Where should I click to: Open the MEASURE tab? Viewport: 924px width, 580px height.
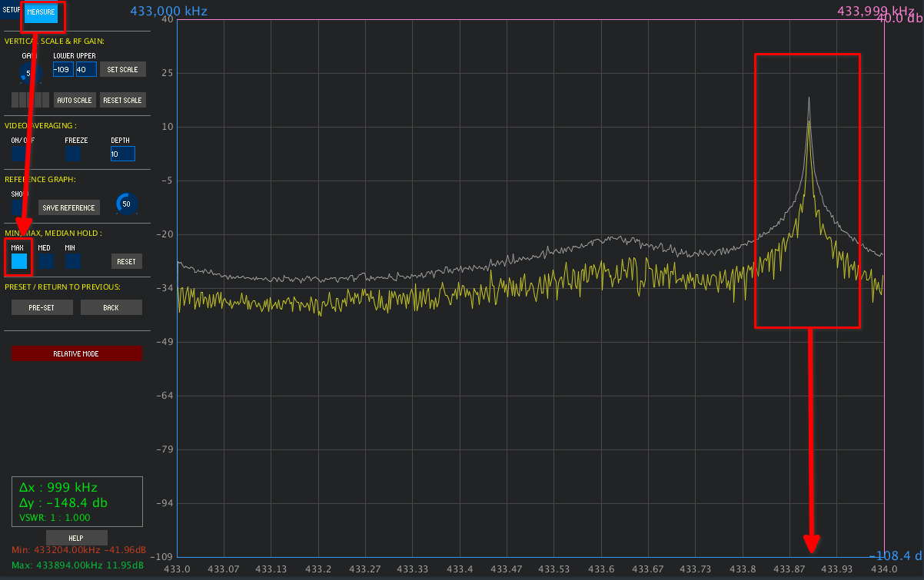click(x=41, y=12)
